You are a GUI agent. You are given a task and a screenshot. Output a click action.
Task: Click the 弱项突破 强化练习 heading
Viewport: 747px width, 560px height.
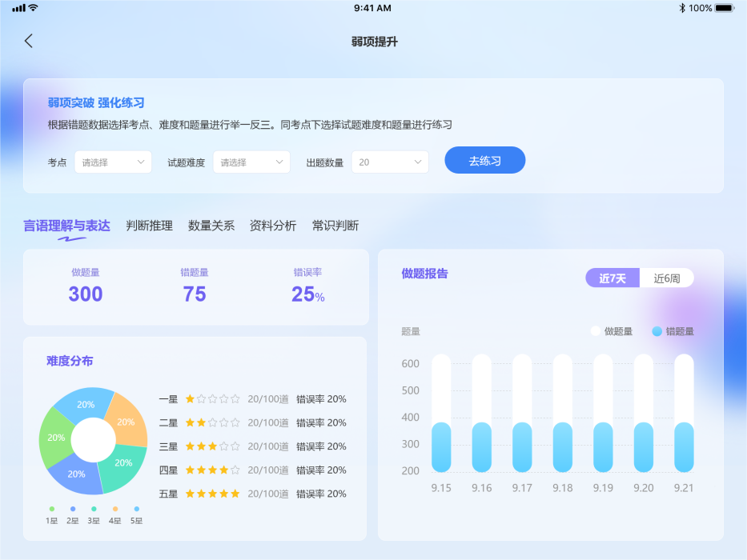pyautogui.click(x=96, y=103)
